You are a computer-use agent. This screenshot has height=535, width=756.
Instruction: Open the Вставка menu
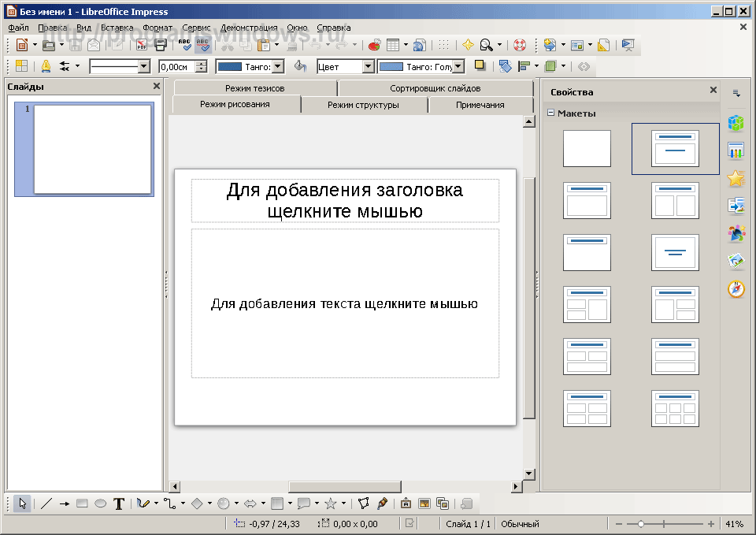[117, 27]
